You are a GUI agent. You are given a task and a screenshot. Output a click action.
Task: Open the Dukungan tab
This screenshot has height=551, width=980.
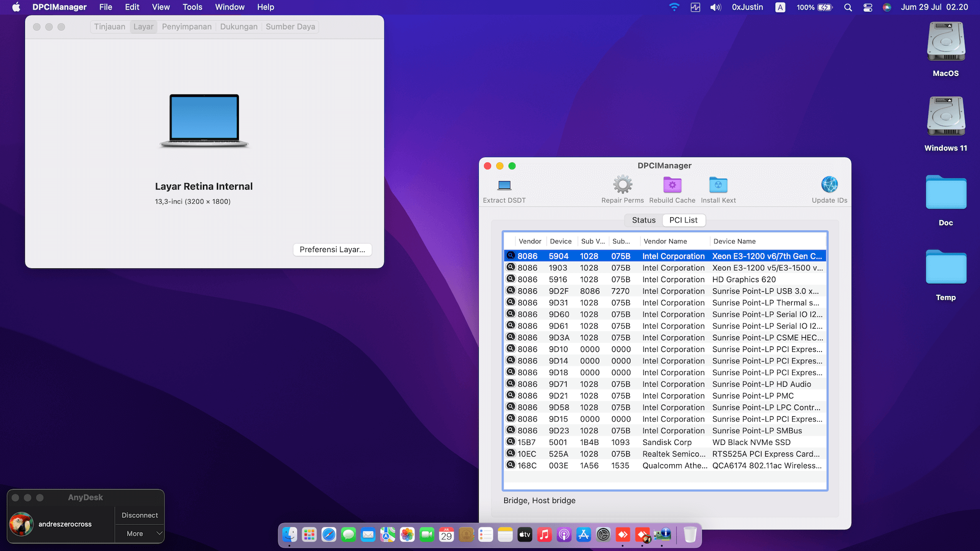click(x=239, y=27)
